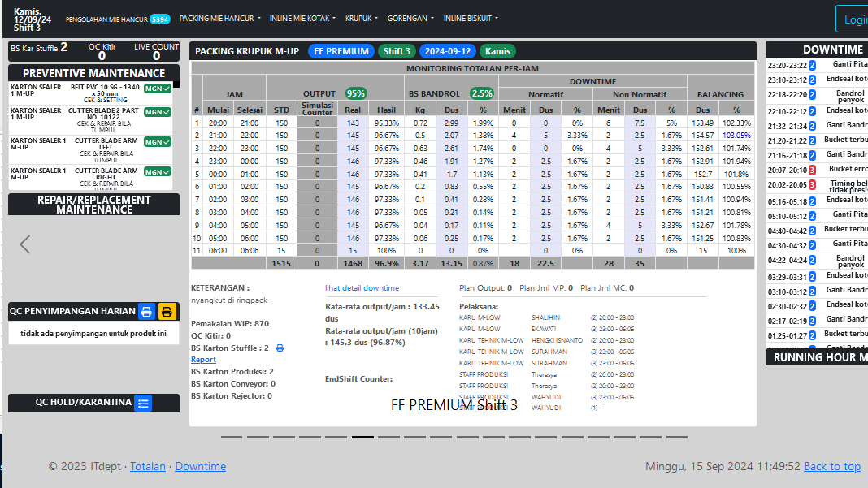Select the active black carousel indicator

[362, 437]
